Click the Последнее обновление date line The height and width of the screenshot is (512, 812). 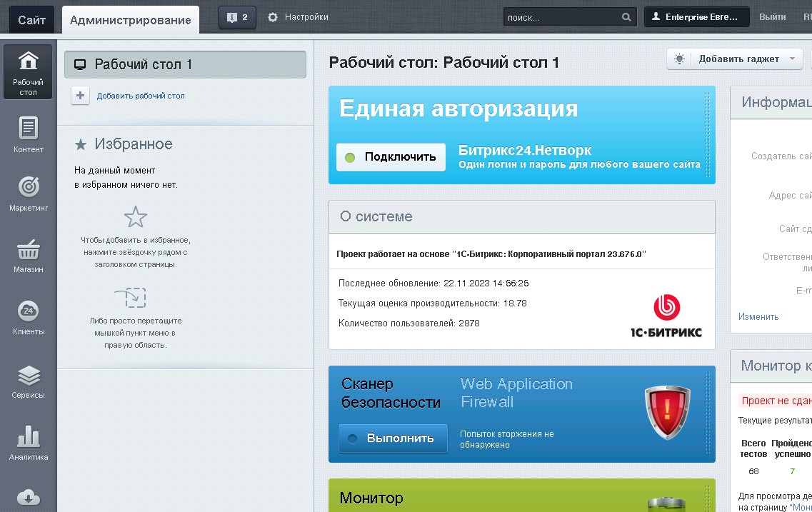[433, 283]
